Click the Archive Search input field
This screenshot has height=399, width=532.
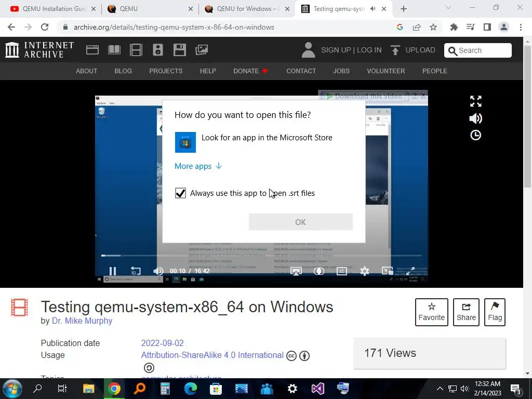[478, 50]
